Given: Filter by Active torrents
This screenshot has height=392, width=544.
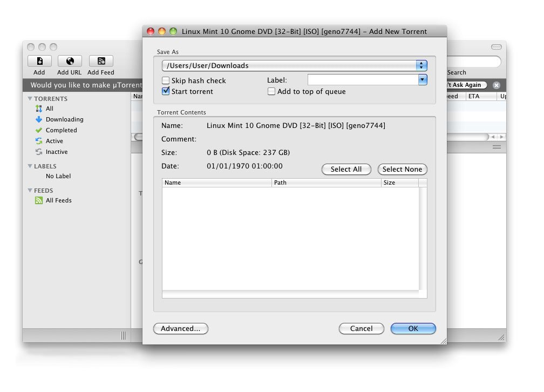Looking at the screenshot, I should (x=54, y=141).
